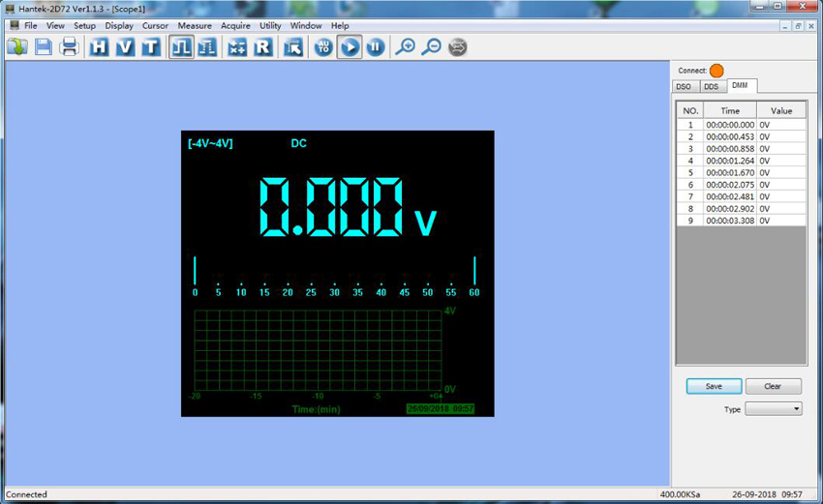
Task: Select the pulse cursor measure icon
Action: tap(207, 47)
